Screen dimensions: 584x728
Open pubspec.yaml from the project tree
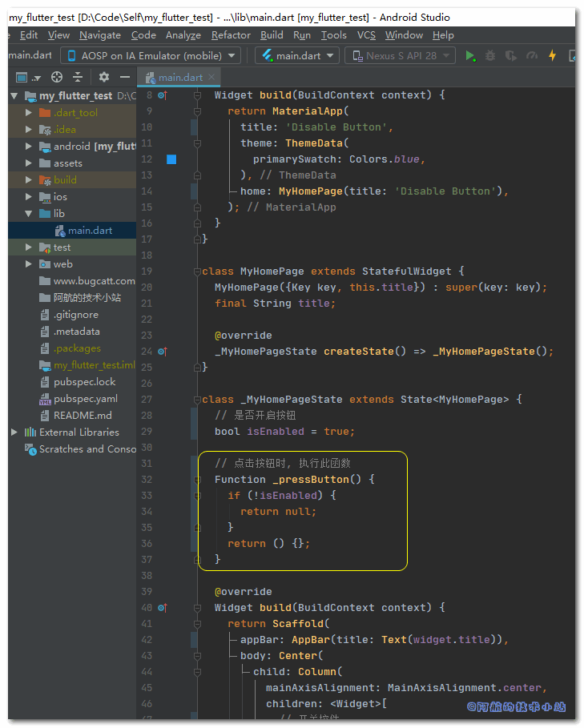click(x=85, y=399)
